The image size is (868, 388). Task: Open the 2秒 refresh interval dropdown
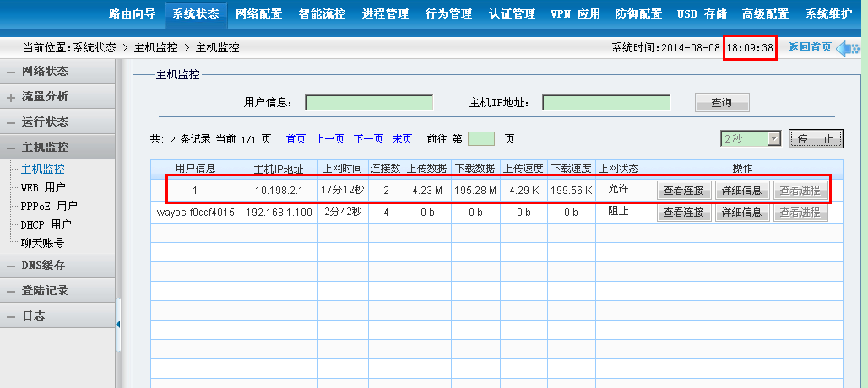(773, 139)
